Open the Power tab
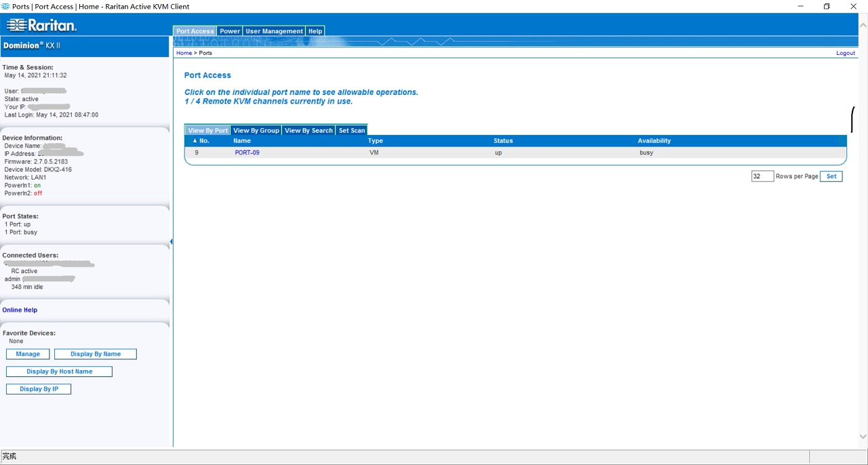This screenshot has width=868, height=465. (x=230, y=31)
